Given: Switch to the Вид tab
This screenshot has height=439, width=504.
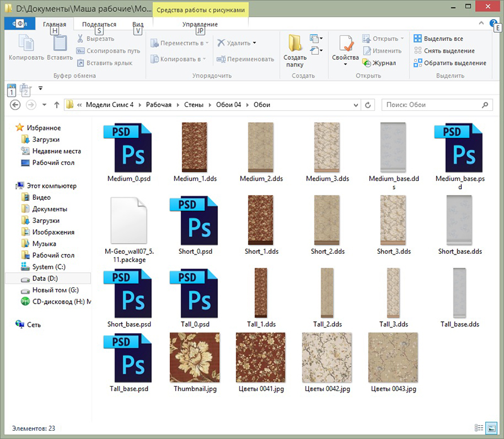Looking at the screenshot, I should pos(138,24).
